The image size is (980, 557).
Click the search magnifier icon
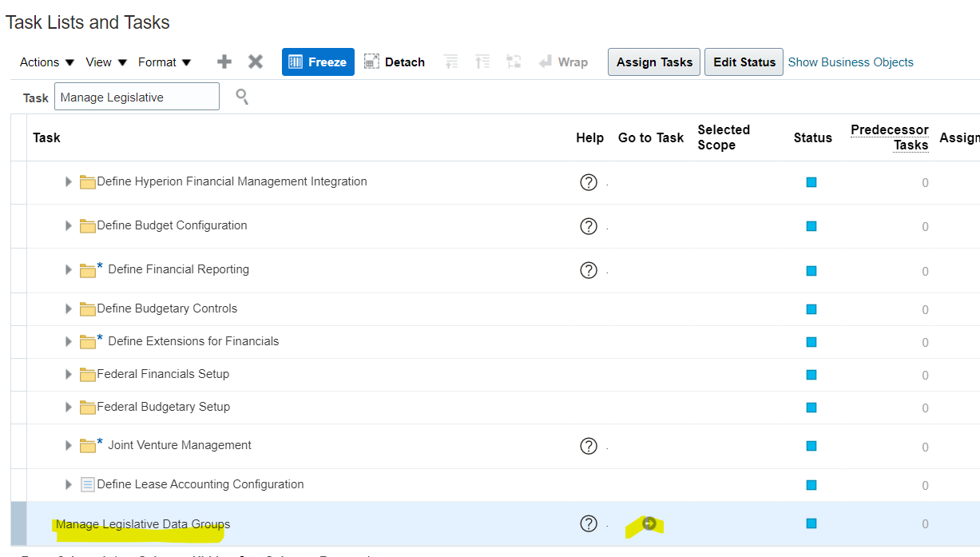pyautogui.click(x=242, y=97)
